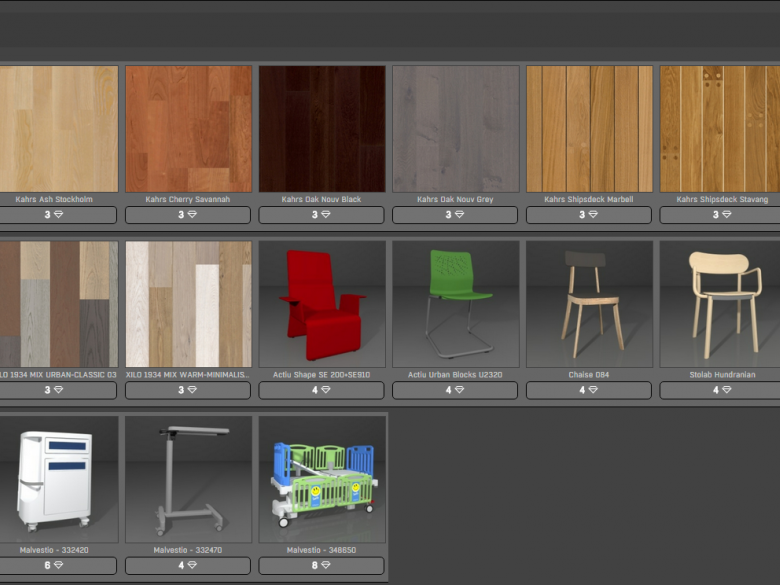Click the 3-gem button under Kahrs Shipsdeck Stavang

(x=720, y=215)
